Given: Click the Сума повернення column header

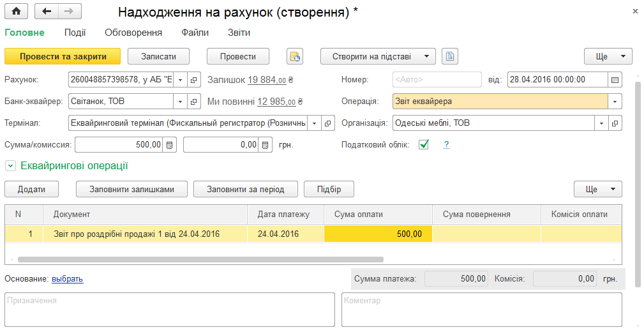Looking at the screenshot, I should (x=486, y=215).
